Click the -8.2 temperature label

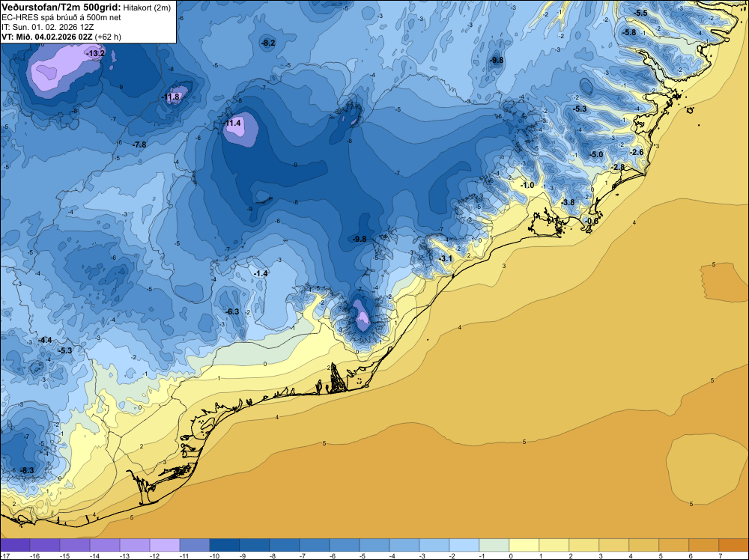(x=268, y=43)
